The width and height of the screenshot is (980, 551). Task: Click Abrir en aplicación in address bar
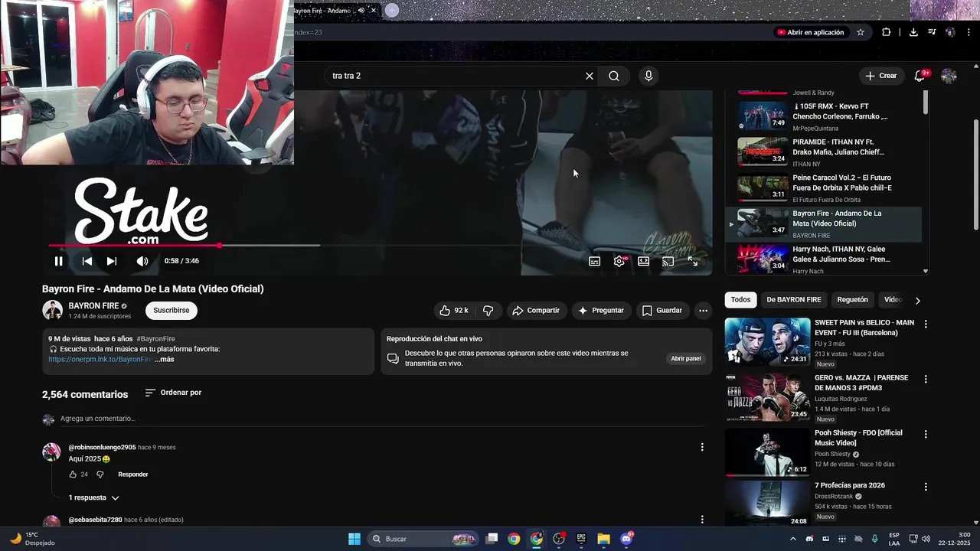[x=810, y=32]
